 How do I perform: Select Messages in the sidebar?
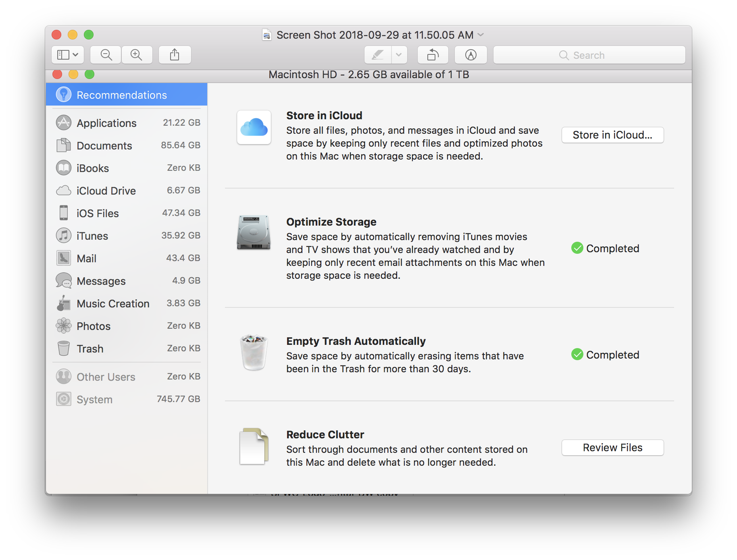pos(127,280)
